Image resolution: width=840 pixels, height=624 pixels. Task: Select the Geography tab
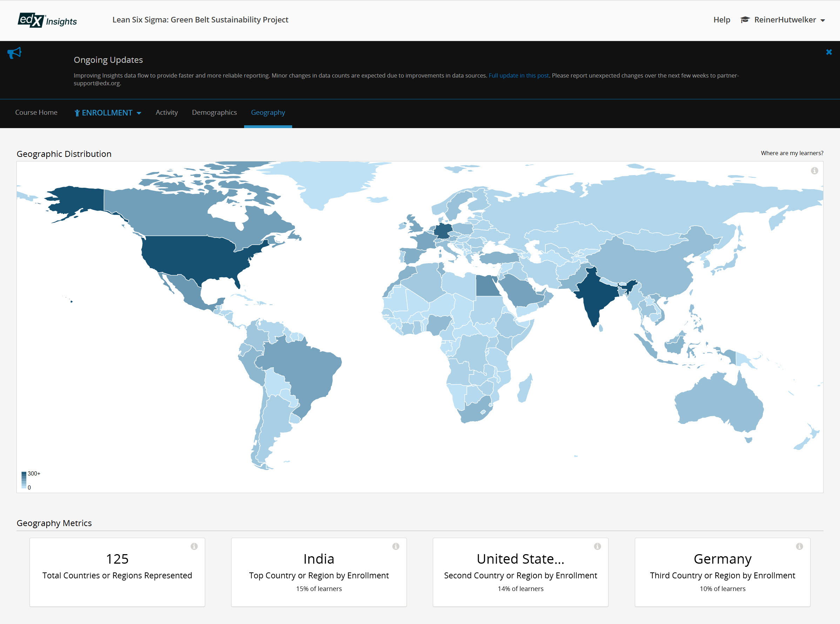[x=268, y=113]
